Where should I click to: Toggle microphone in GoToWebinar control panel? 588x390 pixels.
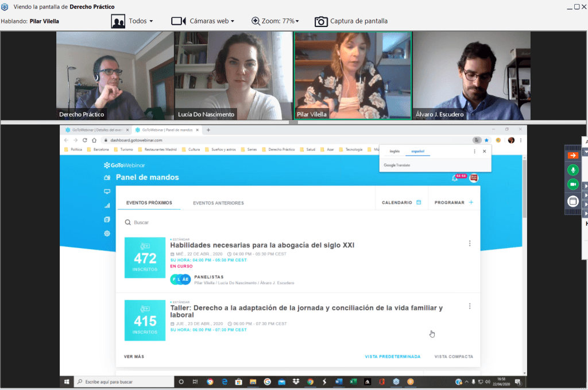[572, 170]
